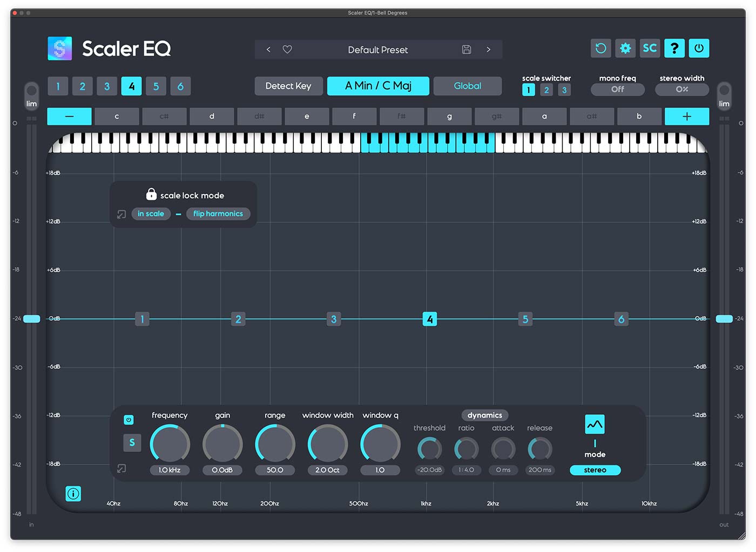Click the power bypass icon top right
The image size is (756, 552).
click(x=699, y=48)
